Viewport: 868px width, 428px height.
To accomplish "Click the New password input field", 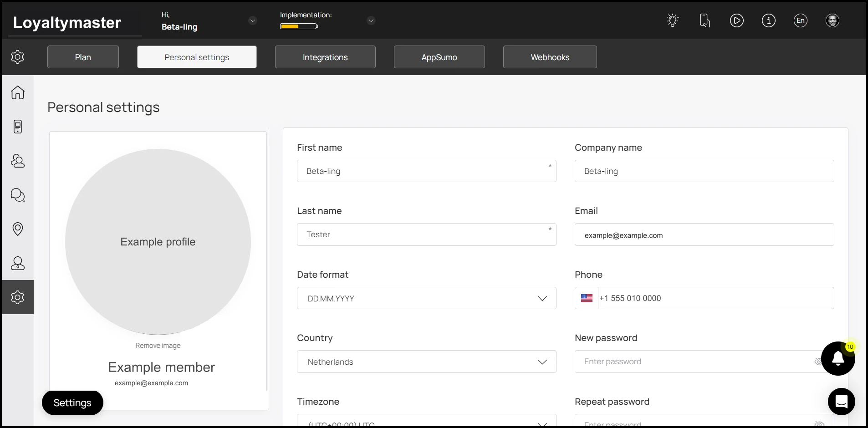I will (x=704, y=362).
